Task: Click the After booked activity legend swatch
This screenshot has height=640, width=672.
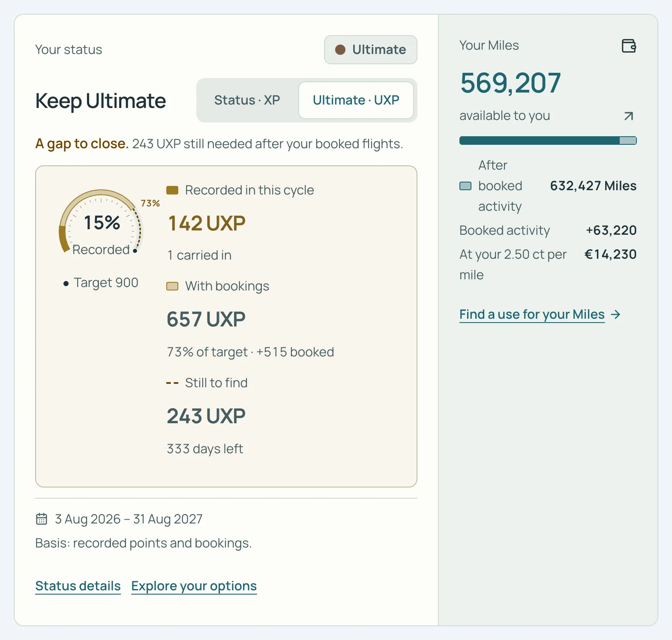Action: point(465,186)
